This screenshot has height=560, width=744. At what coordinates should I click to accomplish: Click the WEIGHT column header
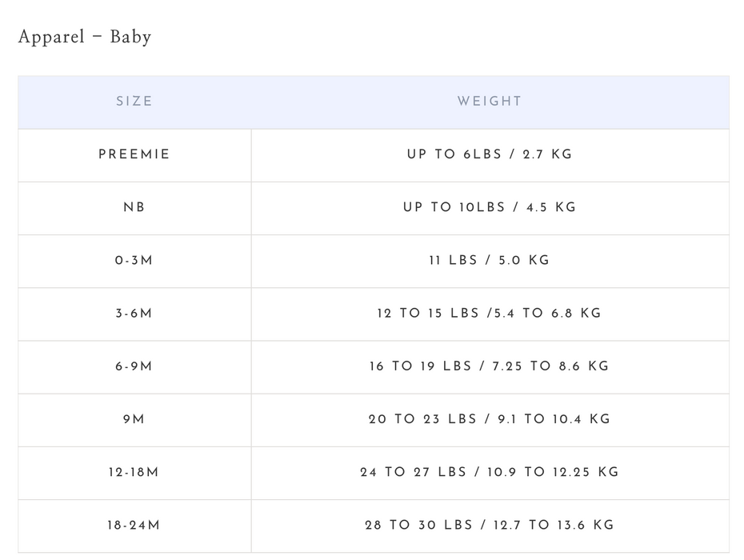(490, 102)
